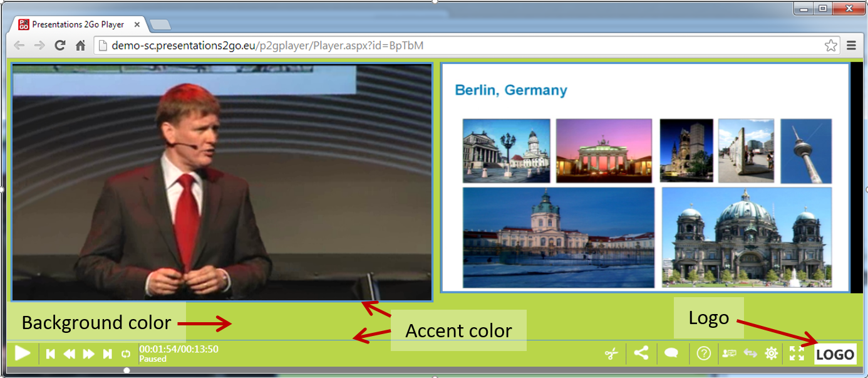Open the share icon
Image resolution: width=868 pixels, height=378 pixels.
click(641, 353)
